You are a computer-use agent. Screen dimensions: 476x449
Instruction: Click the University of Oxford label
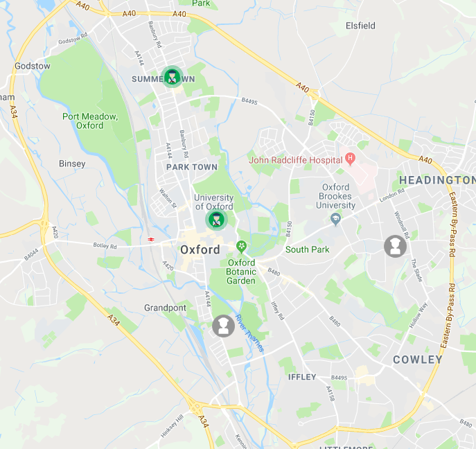pyautogui.click(x=213, y=202)
